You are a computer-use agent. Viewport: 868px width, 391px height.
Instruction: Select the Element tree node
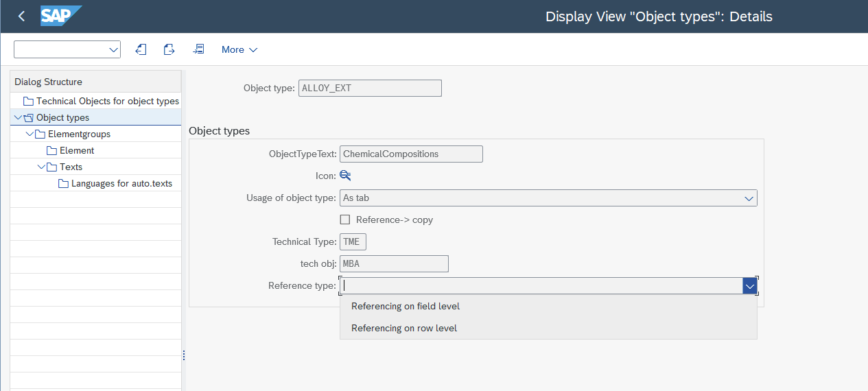point(77,150)
